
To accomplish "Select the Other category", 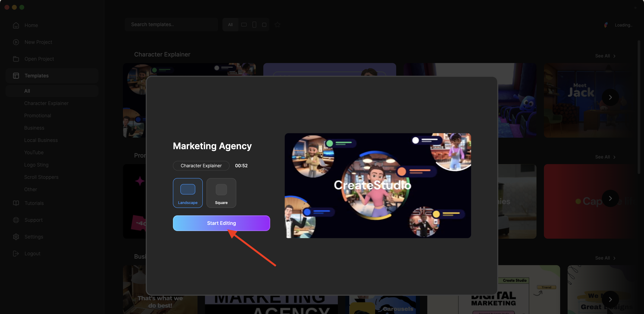I will 31,189.
